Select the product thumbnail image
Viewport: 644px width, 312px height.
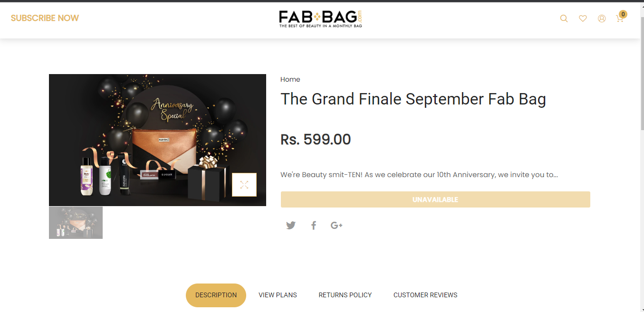coord(76,223)
